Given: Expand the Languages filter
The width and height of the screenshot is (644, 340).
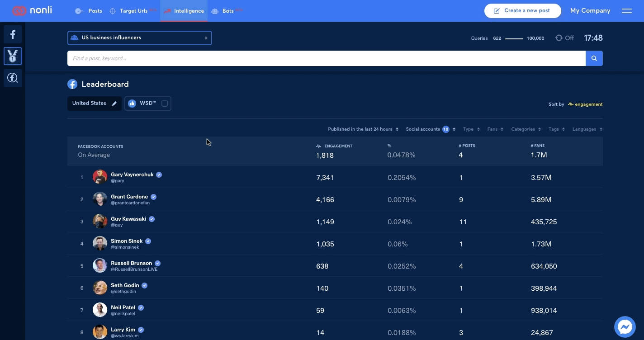Looking at the screenshot, I should [x=587, y=129].
